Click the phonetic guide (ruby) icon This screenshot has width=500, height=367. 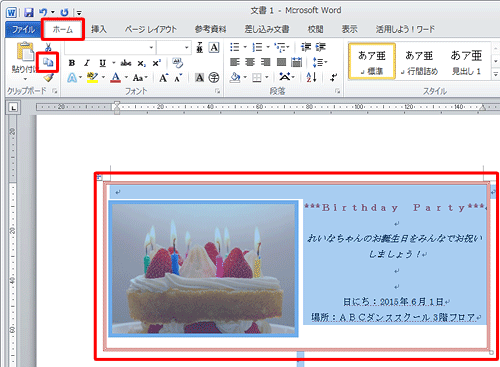pos(199,48)
